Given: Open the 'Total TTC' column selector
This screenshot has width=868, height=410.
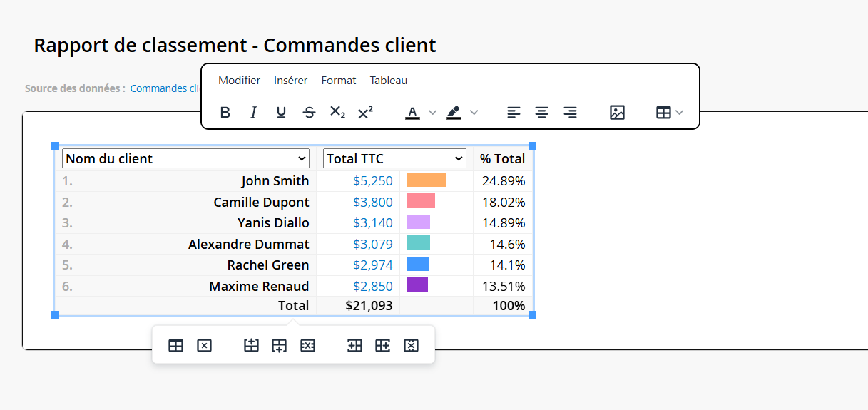Looking at the screenshot, I should (x=394, y=158).
